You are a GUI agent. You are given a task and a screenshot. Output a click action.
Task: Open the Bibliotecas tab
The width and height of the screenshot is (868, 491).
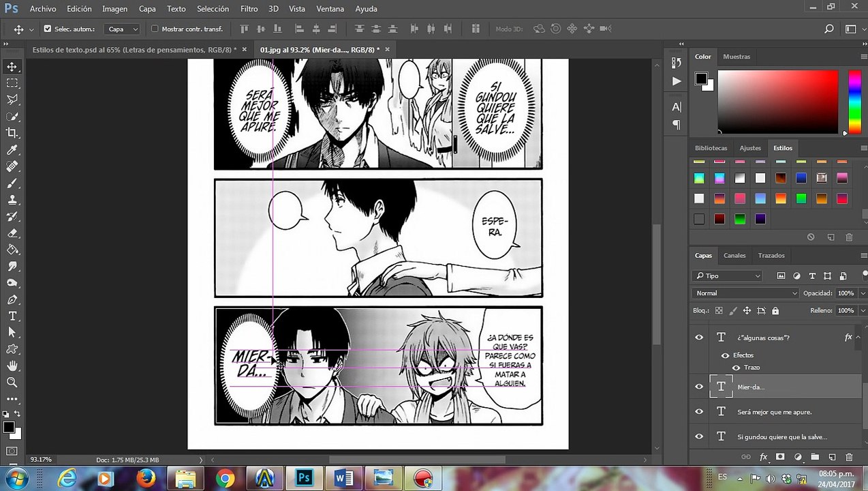pos(711,148)
